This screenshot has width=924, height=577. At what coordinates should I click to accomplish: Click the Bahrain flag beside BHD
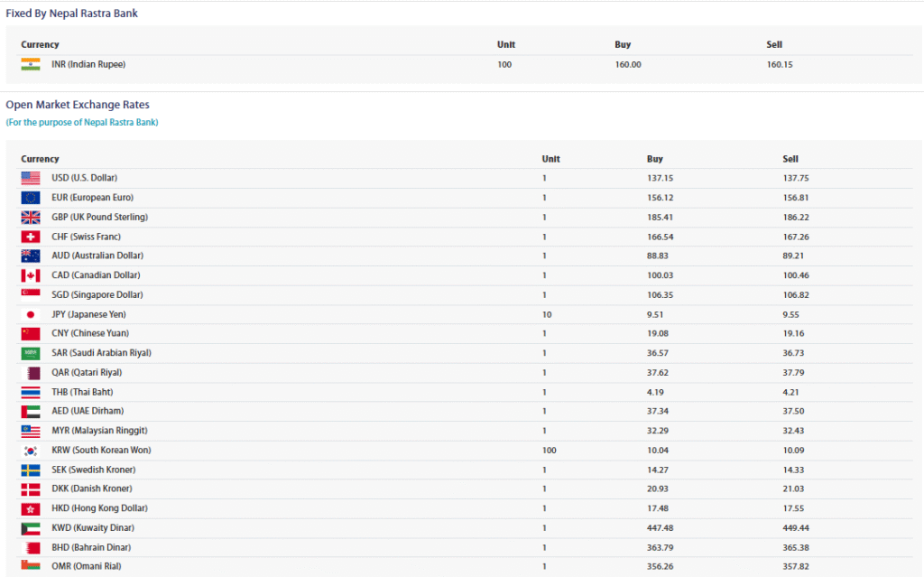[31, 547]
